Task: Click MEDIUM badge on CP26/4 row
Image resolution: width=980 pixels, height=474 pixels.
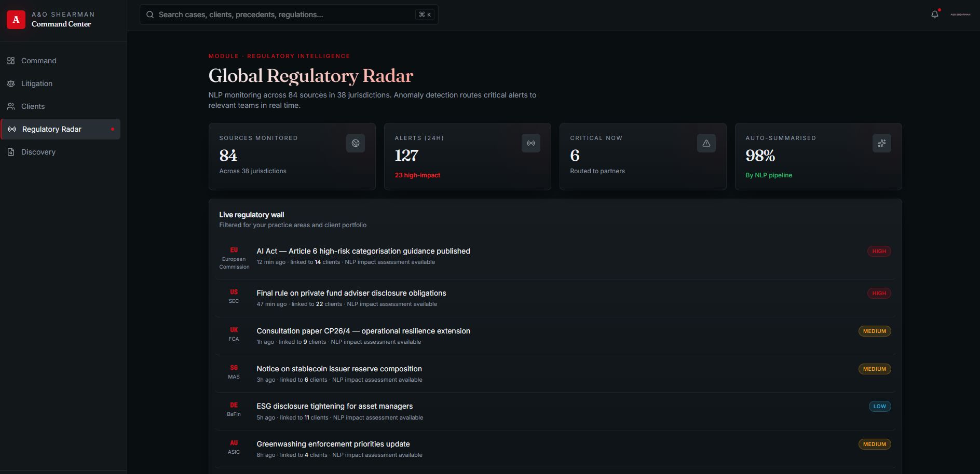Action: (875, 331)
